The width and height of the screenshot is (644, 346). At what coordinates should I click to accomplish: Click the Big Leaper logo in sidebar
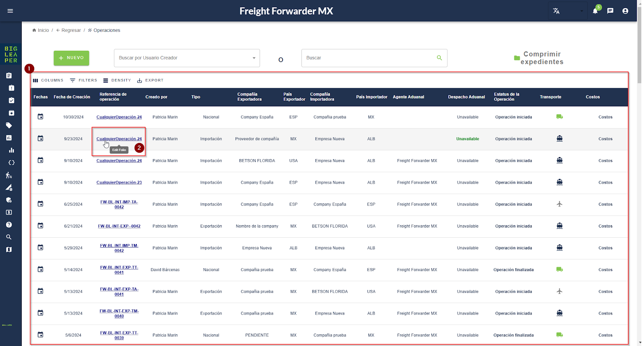[x=11, y=54]
